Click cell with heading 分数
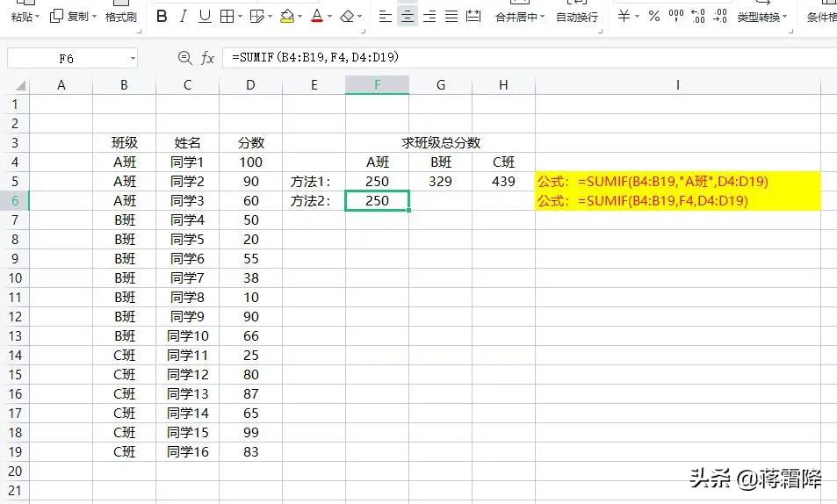837x504 pixels. (x=250, y=142)
